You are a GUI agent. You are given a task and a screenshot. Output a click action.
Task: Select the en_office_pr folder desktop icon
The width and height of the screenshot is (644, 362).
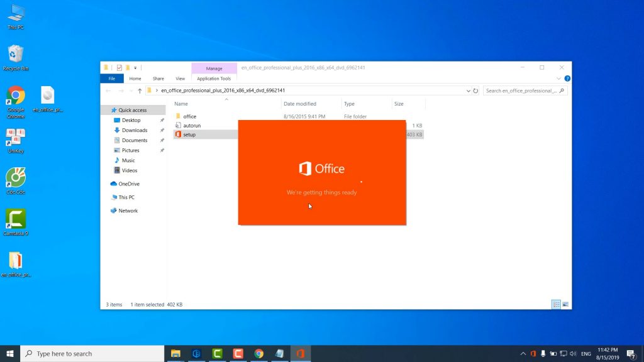[16, 265]
